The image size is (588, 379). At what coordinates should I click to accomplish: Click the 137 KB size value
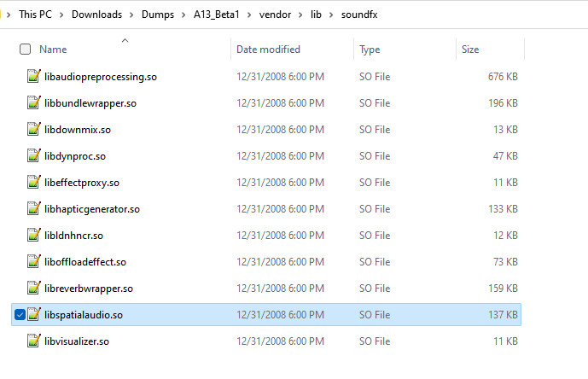click(x=503, y=314)
